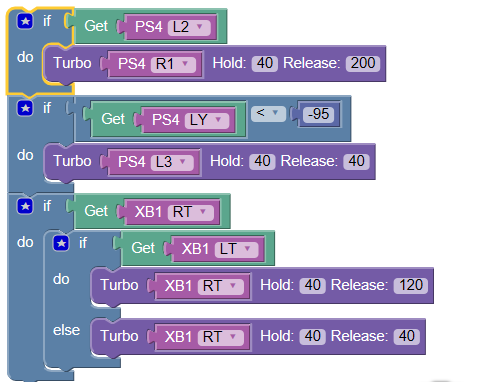Click the mutator star icon on the nested XB1 LT if block
The width and height of the screenshot is (480, 382).
point(61,243)
